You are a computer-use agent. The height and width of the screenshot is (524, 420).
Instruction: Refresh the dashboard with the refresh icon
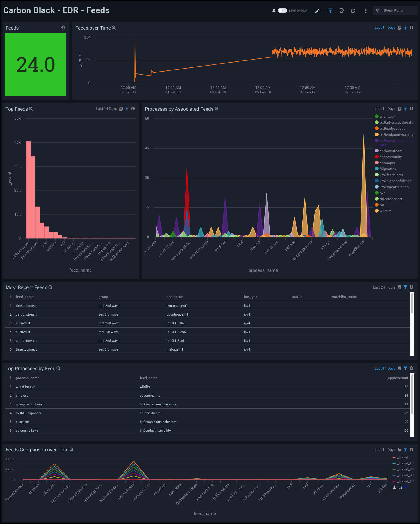pos(353,11)
